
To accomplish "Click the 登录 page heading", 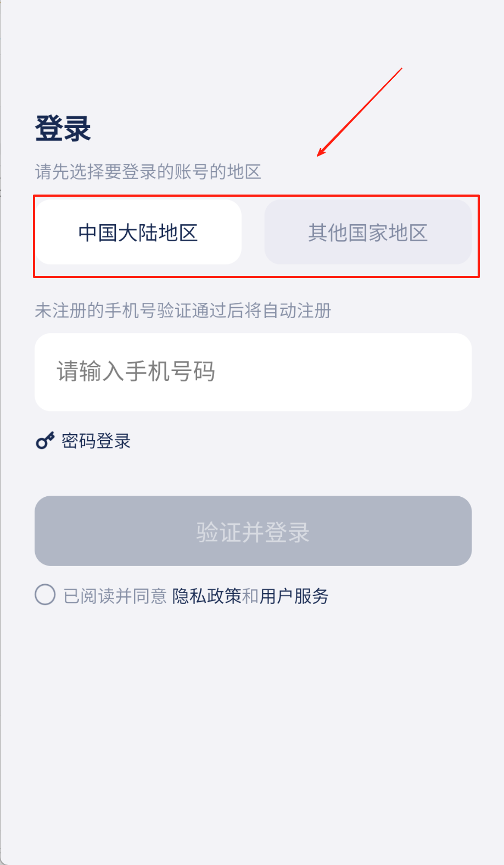I will [x=63, y=129].
